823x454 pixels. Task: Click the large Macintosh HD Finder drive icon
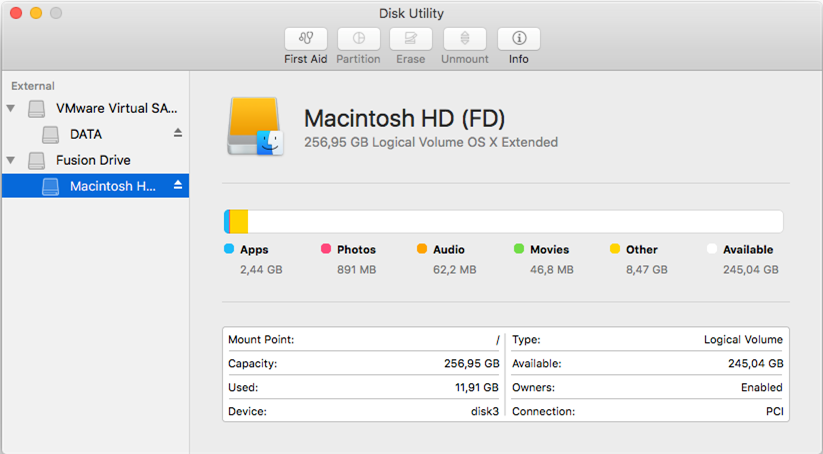pos(256,126)
